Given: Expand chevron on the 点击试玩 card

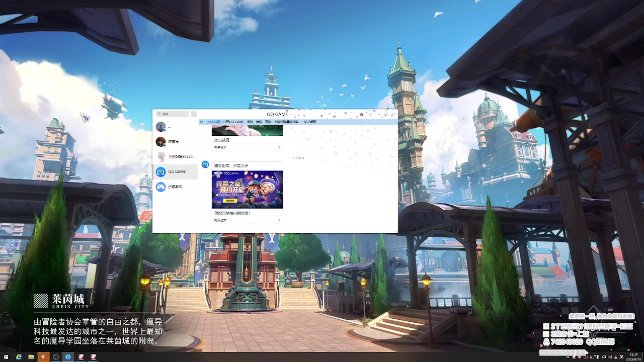Looking at the screenshot, I should [279, 147].
